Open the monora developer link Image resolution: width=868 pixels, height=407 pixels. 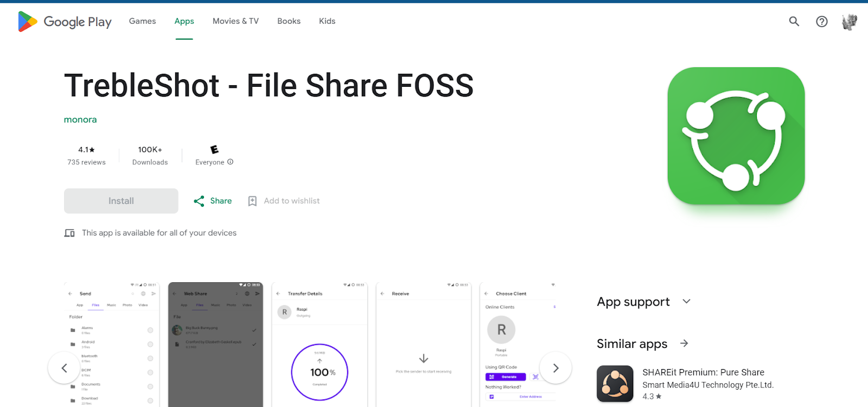80,119
